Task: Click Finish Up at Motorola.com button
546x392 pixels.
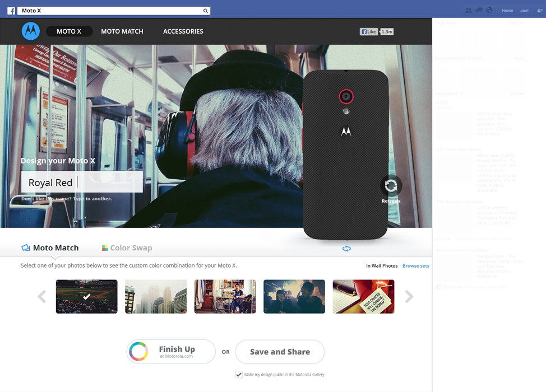Action: [x=171, y=352]
